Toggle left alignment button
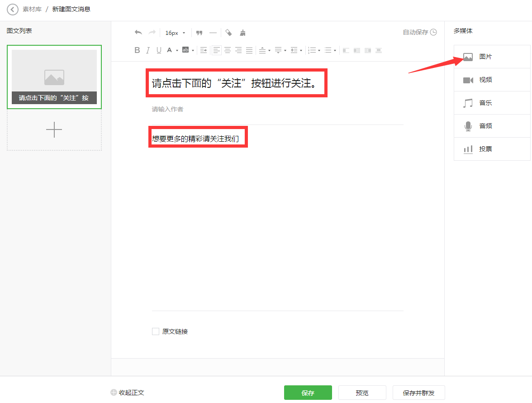The height and width of the screenshot is (403, 532). point(217,50)
